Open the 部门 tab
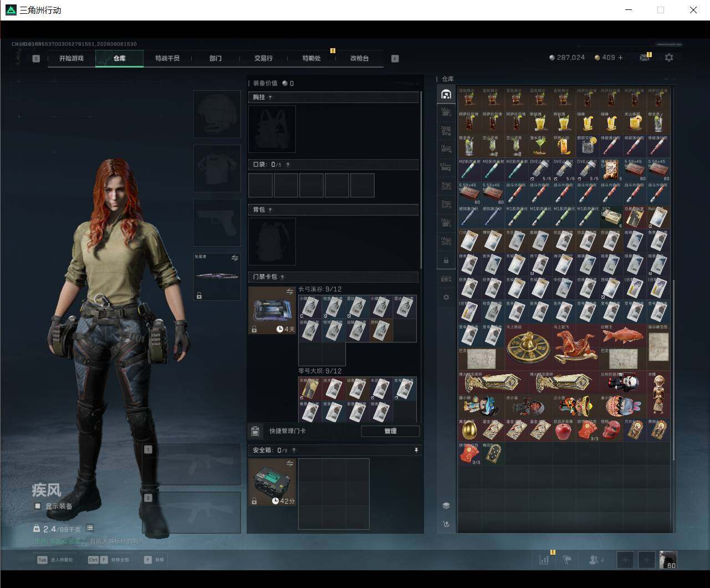This screenshot has width=710, height=588. (216, 58)
